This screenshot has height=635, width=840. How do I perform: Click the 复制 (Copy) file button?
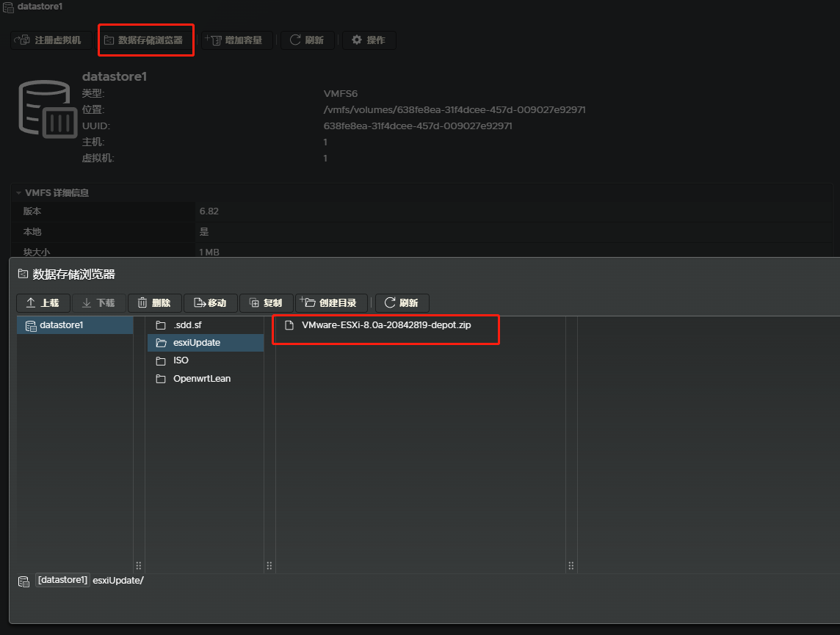point(266,303)
